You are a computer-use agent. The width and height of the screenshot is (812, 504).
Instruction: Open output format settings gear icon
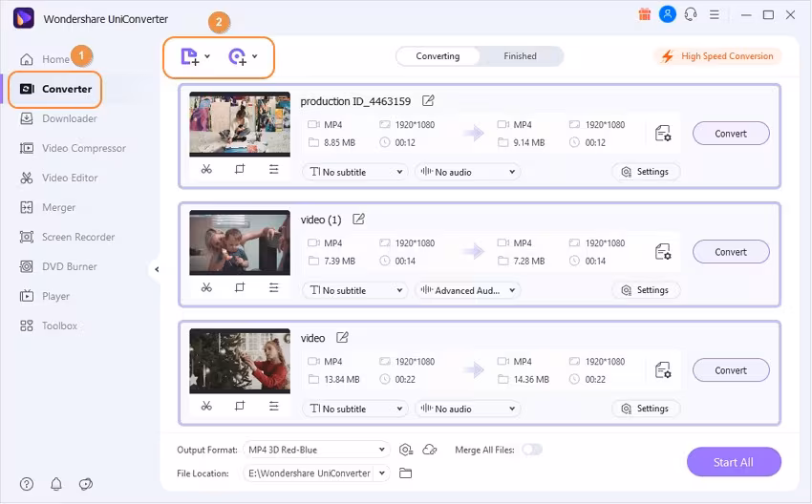pyautogui.click(x=406, y=450)
